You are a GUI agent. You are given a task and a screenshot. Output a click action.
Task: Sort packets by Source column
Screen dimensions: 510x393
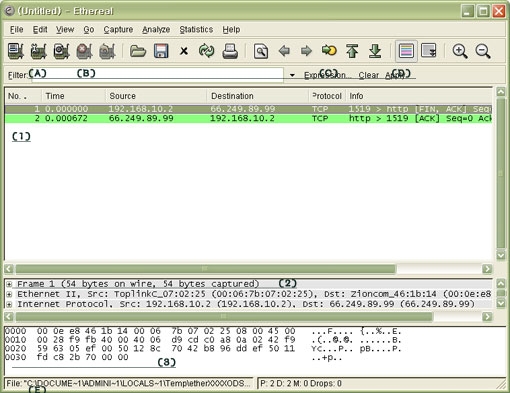156,96
